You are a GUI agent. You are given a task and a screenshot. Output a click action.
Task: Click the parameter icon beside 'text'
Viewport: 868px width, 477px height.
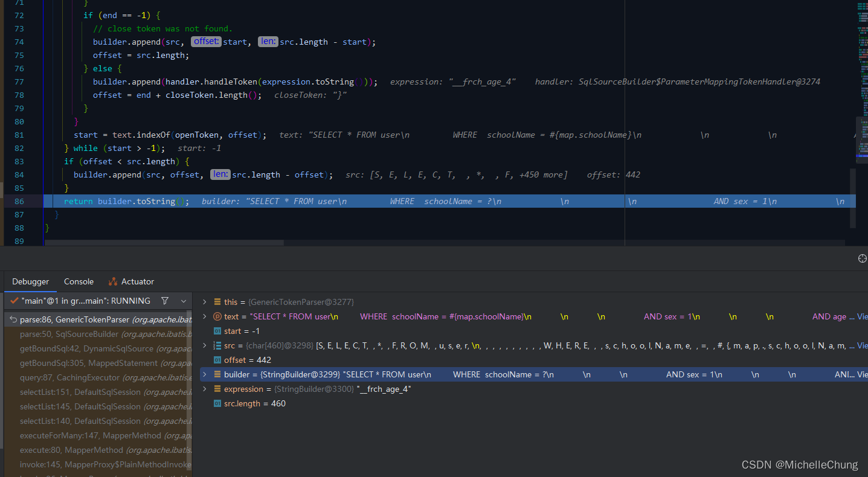pyautogui.click(x=217, y=316)
